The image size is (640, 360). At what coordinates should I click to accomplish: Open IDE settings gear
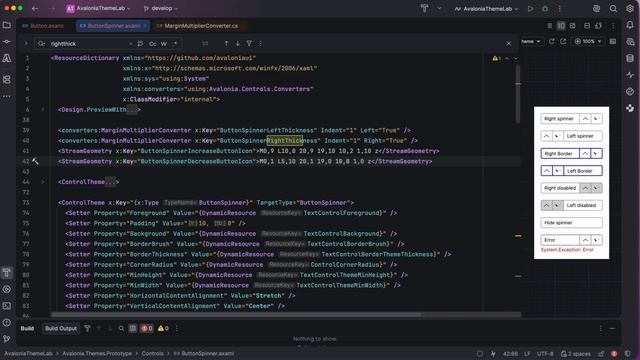pos(630,8)
